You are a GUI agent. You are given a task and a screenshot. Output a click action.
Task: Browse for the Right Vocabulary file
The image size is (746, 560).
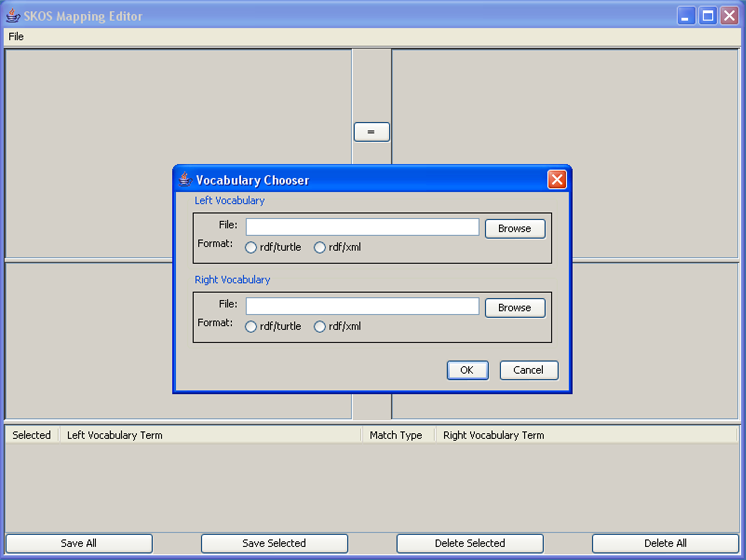[x=515, y=307]
